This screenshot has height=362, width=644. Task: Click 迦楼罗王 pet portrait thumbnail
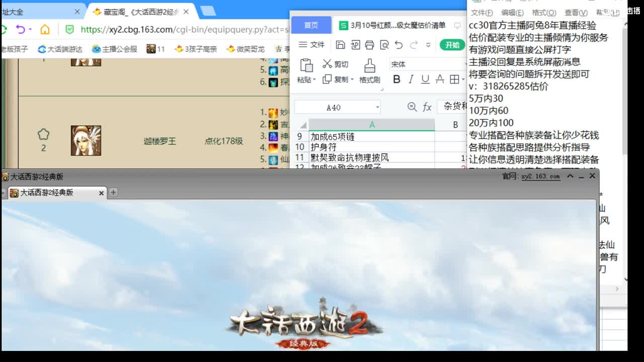pos(86,140)
